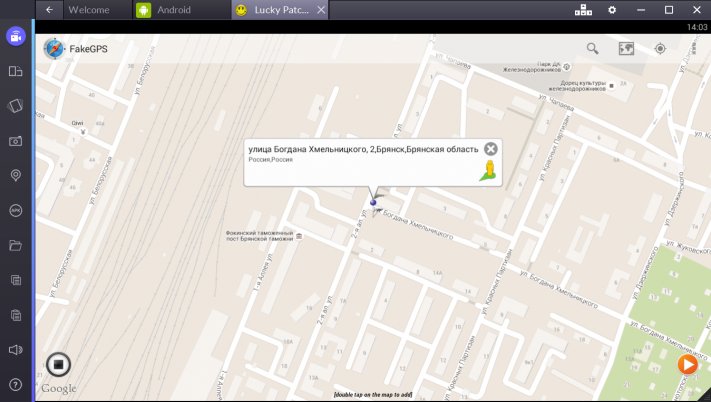The image size is (711, 402).
Task: Open BlueStacks settings gear icon
Action: pos(612,10)
